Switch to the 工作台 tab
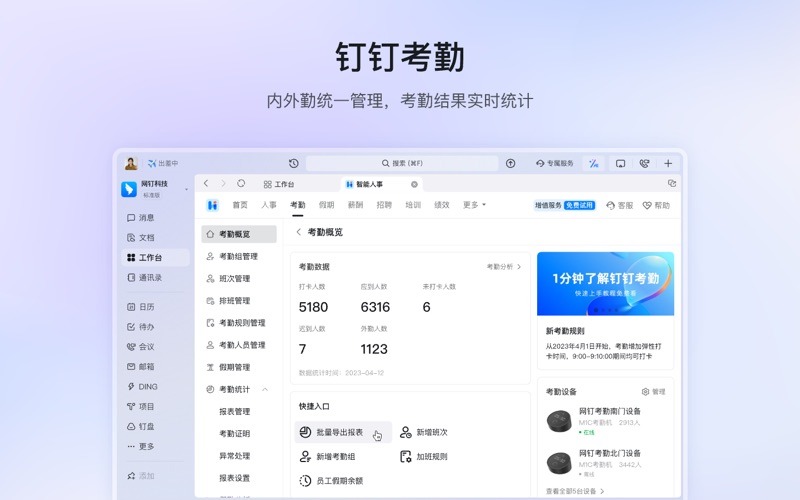This screenshot has height=500, width=800. pos(279,184)
